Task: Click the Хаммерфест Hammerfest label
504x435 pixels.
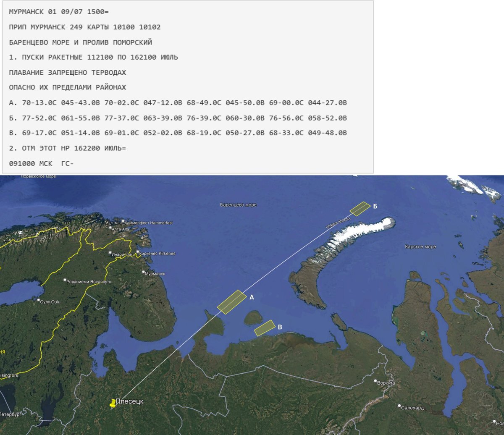Action: (x=149, y=223)
